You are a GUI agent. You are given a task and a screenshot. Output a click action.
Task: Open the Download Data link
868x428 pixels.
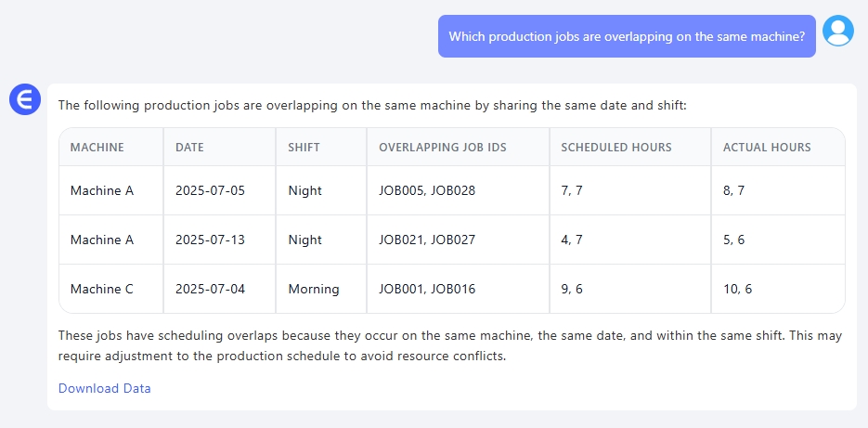tap(104, 388)
